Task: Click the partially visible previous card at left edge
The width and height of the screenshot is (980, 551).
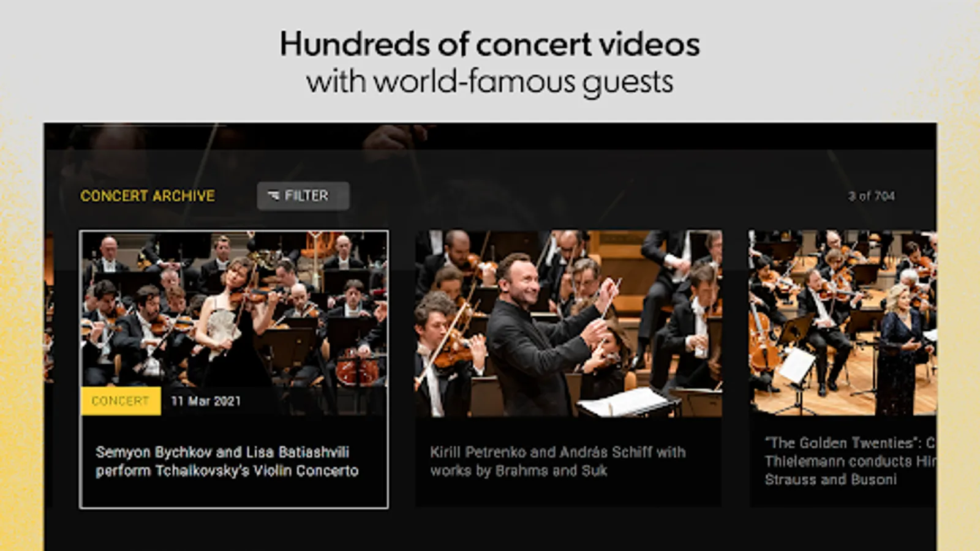Action: click(x=48, y=306)
